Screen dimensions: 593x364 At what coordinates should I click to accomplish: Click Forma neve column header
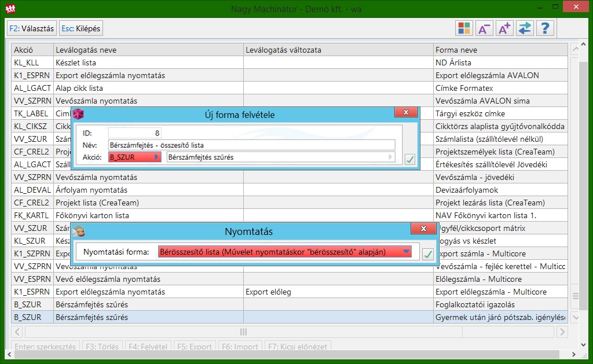(500, 50)
